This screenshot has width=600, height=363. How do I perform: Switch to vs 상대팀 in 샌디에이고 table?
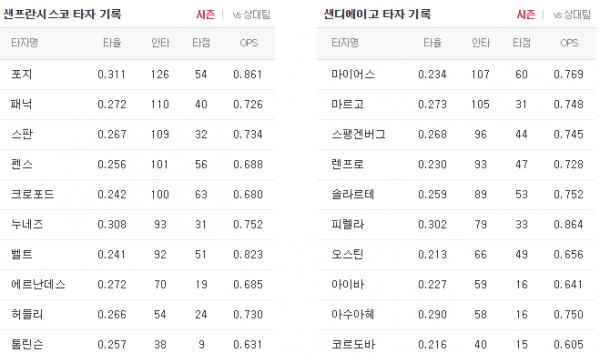coord(572,15)
